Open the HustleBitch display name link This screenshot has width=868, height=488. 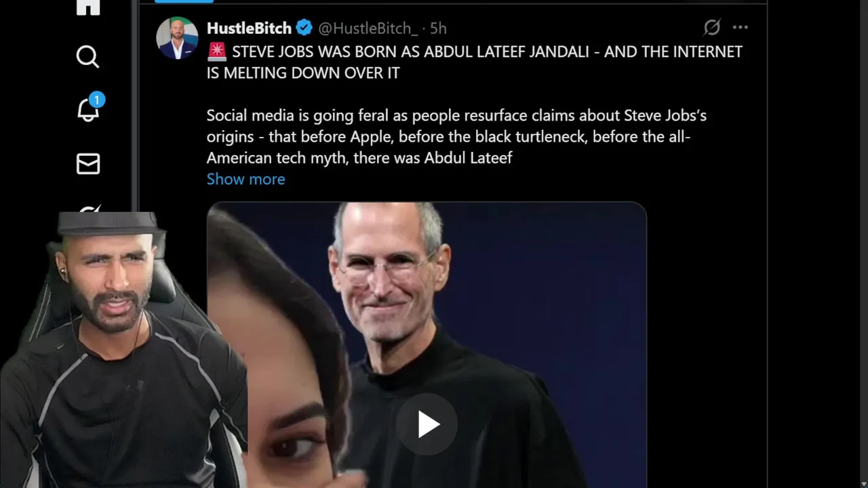pos(249,28)
